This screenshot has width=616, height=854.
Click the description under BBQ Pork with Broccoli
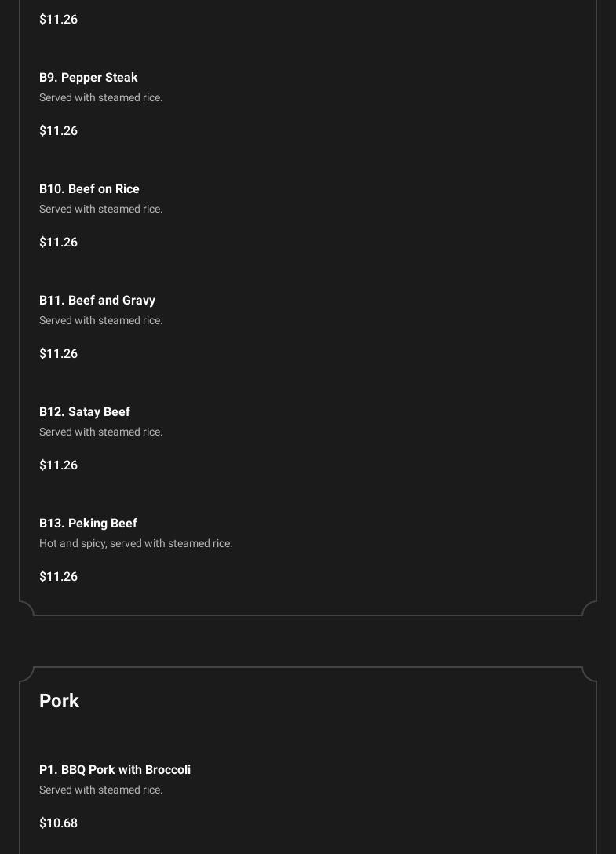coord(100,790)
